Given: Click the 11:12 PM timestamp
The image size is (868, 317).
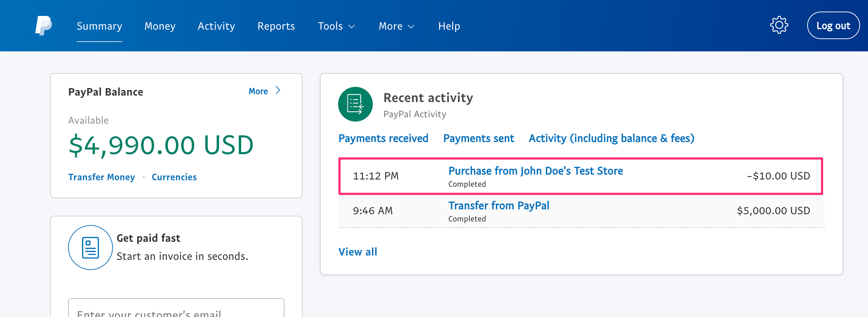Looking at the screenshot, I should pos(376,176).
